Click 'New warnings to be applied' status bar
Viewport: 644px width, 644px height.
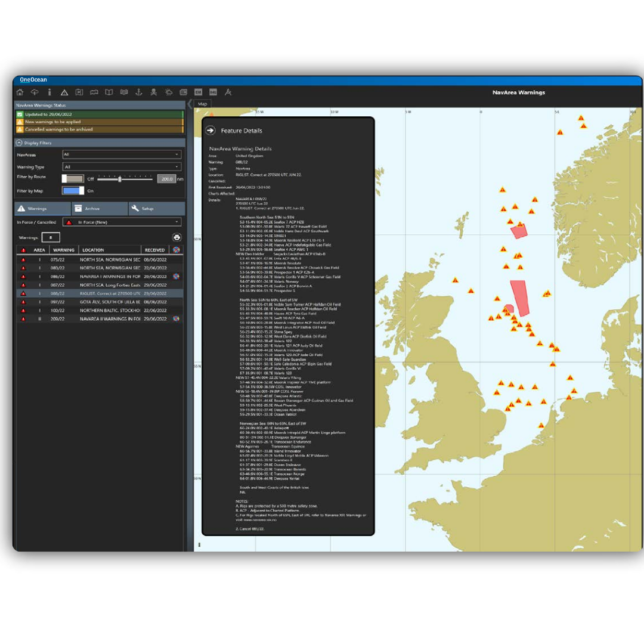pyautogui.click(x=100, y=122)
